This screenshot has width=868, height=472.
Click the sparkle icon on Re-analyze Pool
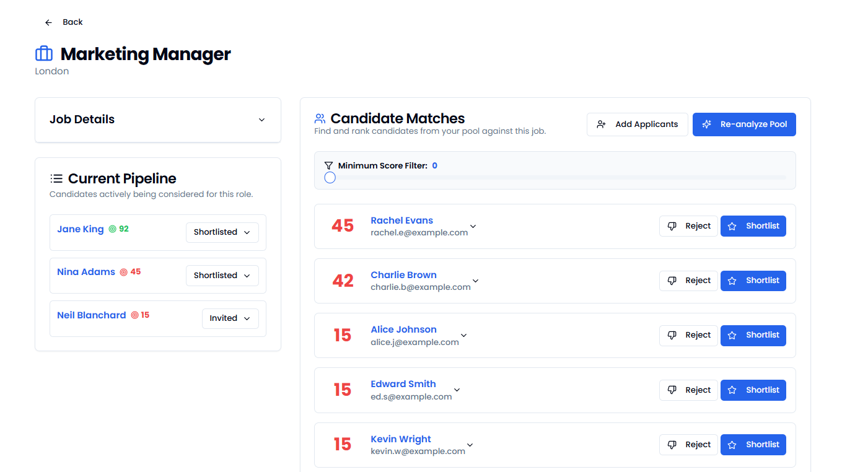[706, 124]
